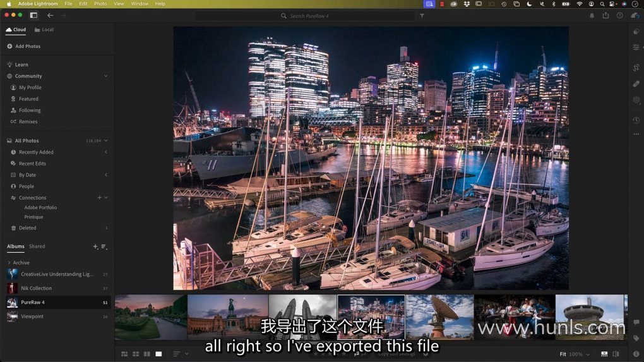Open Printique connection
The image size is (644, 362).
[33, 217]
